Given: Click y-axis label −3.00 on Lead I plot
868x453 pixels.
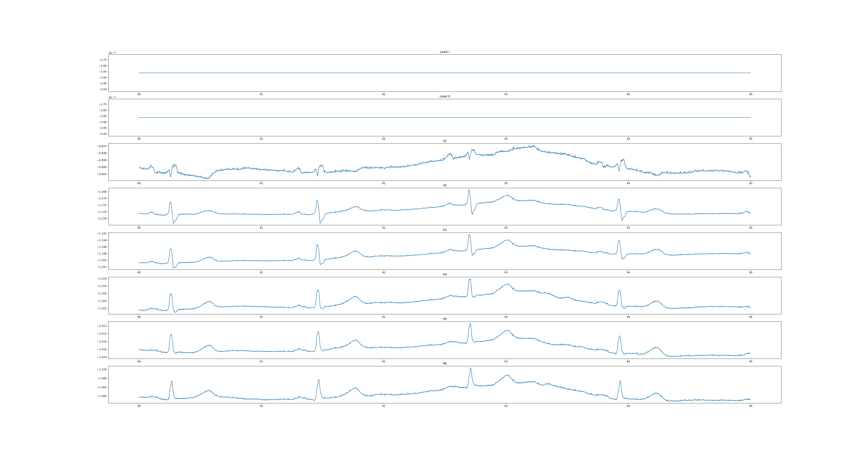Looking at the screenshot, I should tap(103, 89).
